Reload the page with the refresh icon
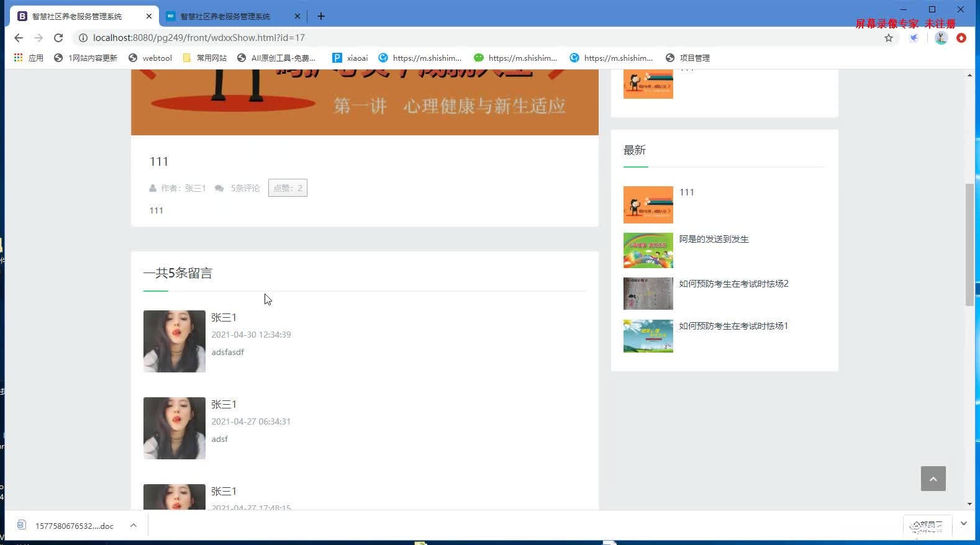Screen dimensions: 980x545 pos(58,38)
